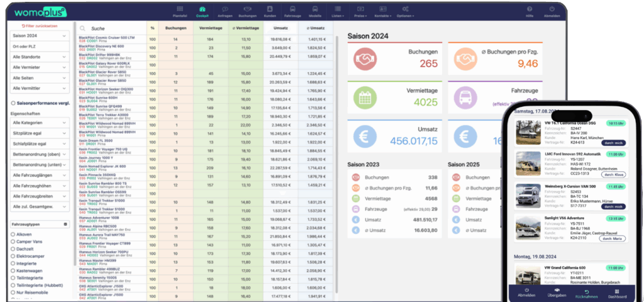This screenshot has height=302, width=644.
Task: Tap Rücknahmen in the phone bottom bar
Action: [x=587, y=293]
